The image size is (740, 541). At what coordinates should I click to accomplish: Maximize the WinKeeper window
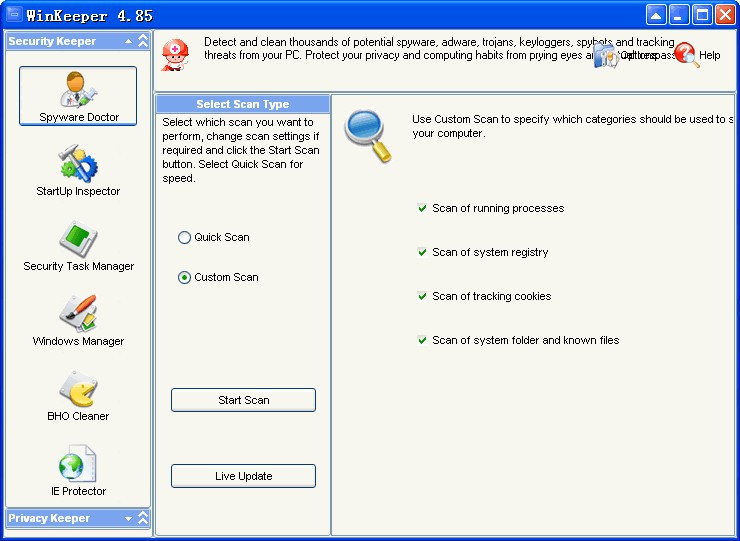(x=702, y=15)
